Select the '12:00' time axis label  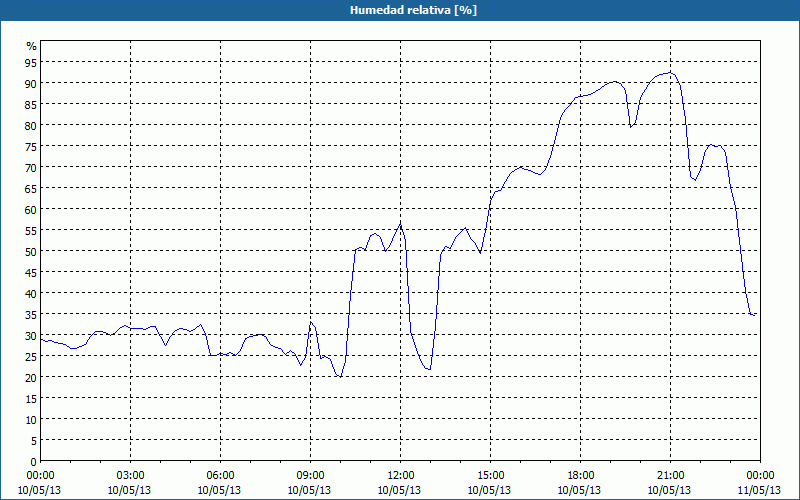[x=401, y=476]
